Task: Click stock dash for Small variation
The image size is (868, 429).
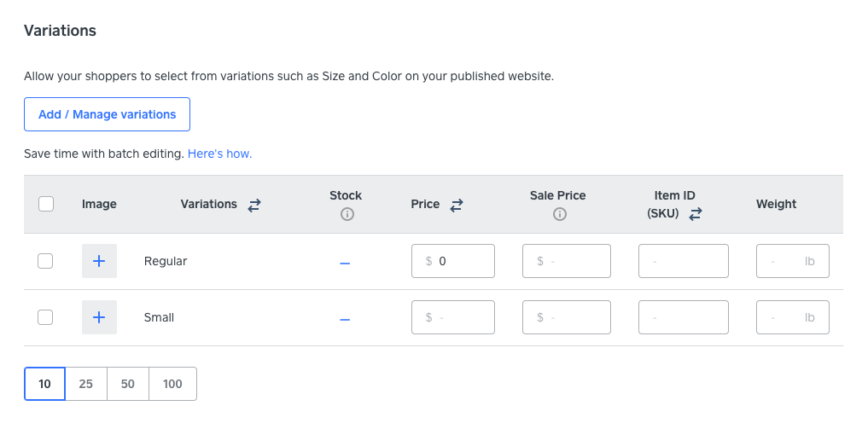Action: pyautogui.click(x=345, y=319)
